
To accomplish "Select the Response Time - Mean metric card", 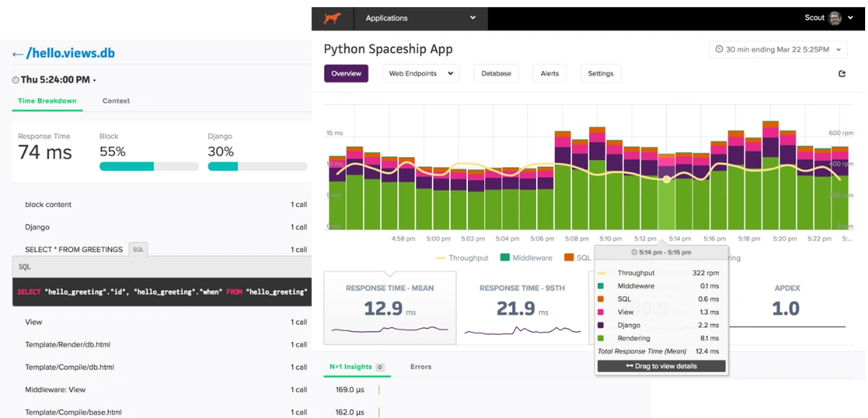I will [x=390, y=307].
